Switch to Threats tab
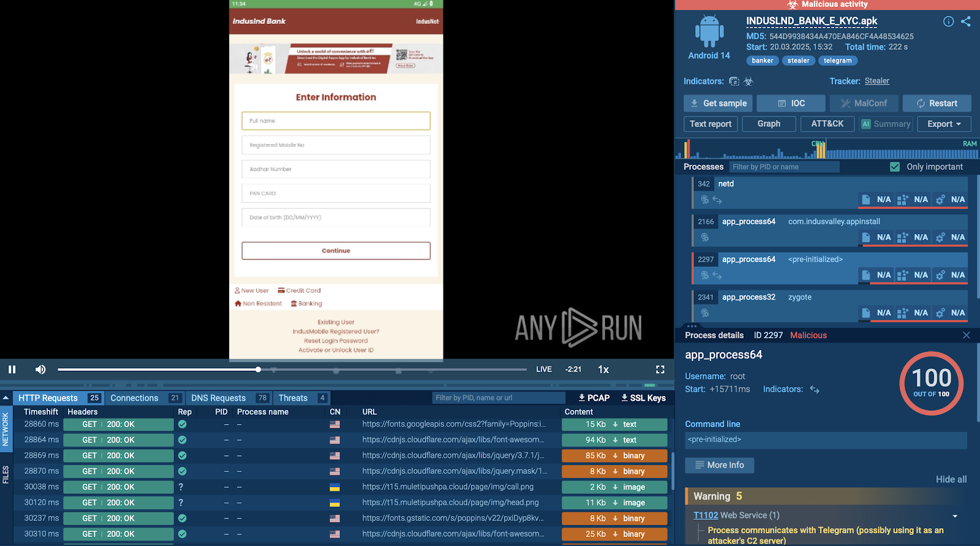The height and width of the screenshot is (546, 980). click(302, 398)
